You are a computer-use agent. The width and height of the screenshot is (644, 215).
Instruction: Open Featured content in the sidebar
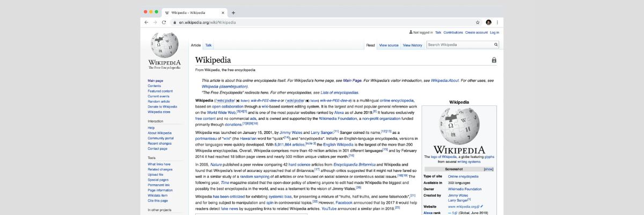point(160,91)
